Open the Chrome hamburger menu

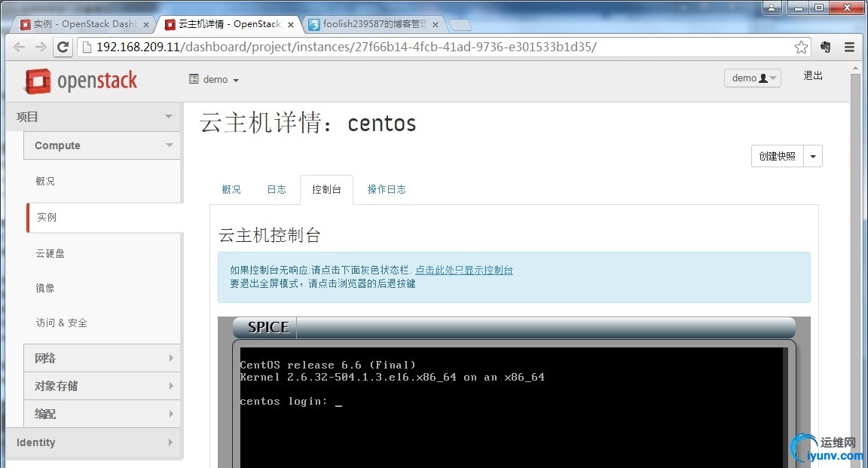click(x=849, y=47)
